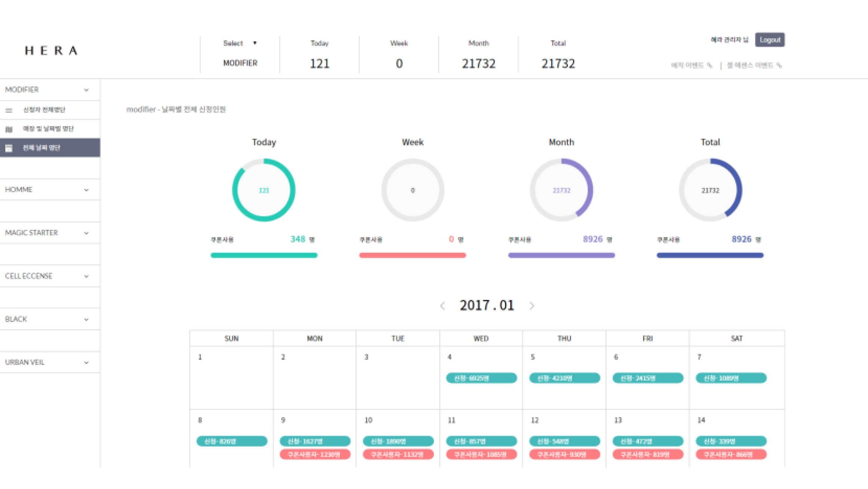Expand the CELL ECCENSE sidebar section
This screenshot has height=489, width=868.
point(50,276)
